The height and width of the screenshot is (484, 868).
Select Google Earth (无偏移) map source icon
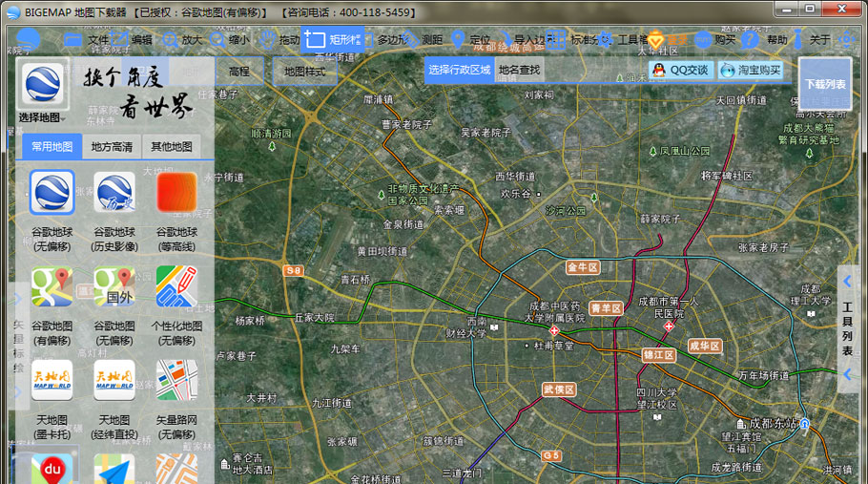pos(52,193)
